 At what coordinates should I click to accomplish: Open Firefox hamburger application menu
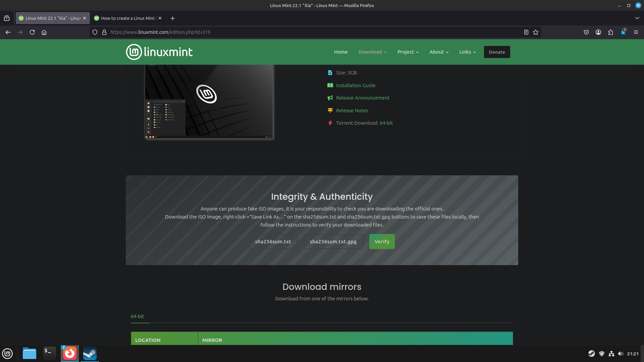[x=636, y=32]
